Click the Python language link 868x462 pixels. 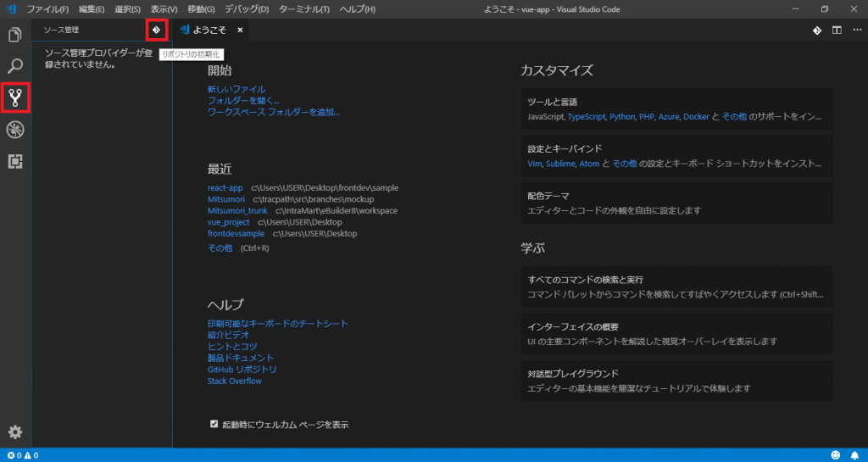click(x=622, y=117)
